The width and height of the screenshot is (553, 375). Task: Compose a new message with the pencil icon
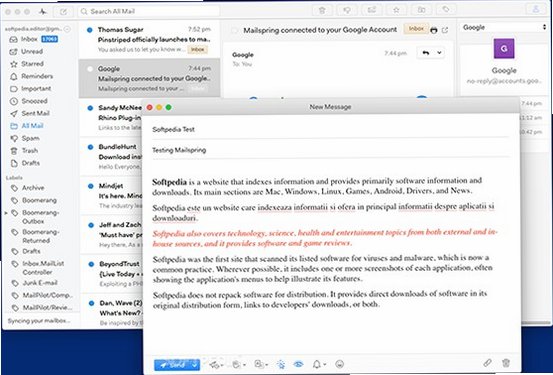coord(63,12)
